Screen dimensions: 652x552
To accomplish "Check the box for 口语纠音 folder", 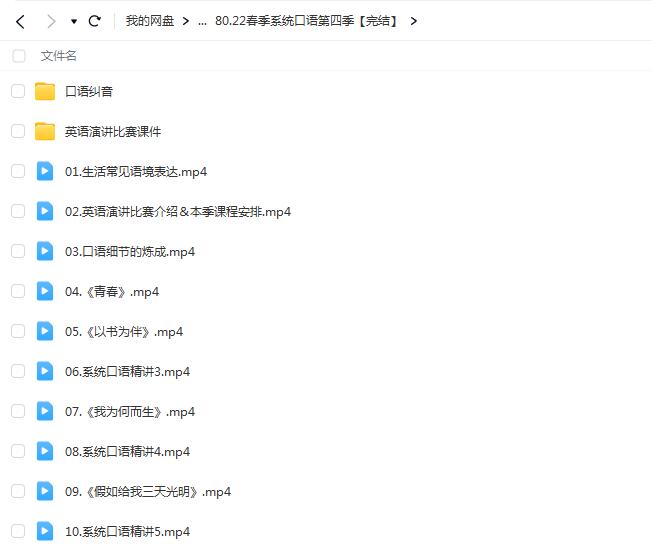I will 18,91.
